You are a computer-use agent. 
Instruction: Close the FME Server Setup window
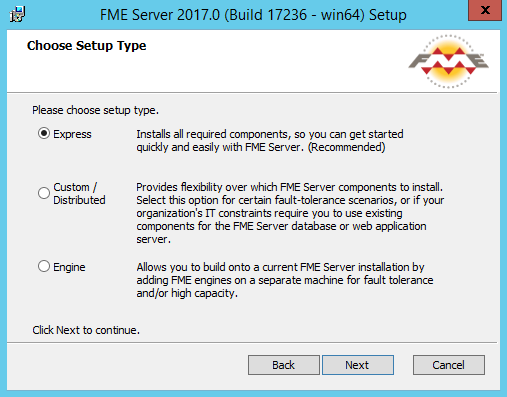(x=485, y=10)
